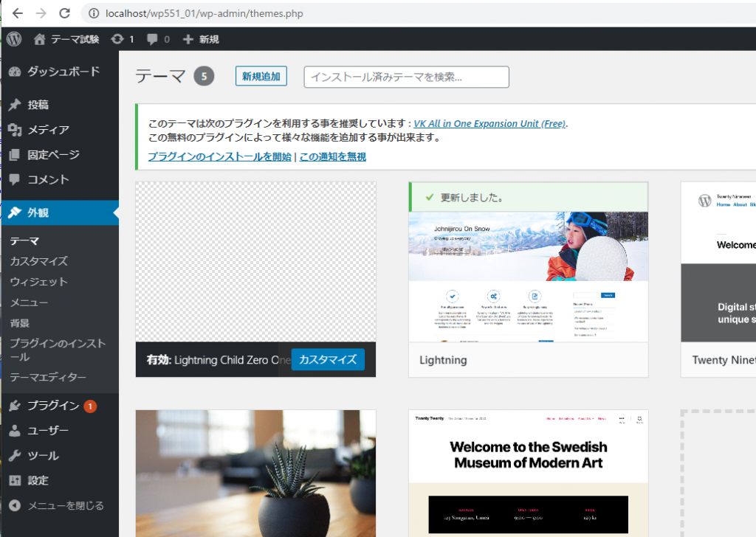756x537 pixels.
Task: Select カスタマイズ in the 外観 submenu
Action: tap(38, 261)
